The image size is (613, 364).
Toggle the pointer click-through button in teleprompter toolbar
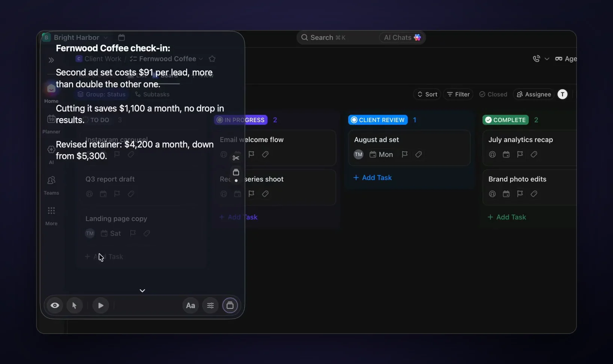click(x=74, y=305)
